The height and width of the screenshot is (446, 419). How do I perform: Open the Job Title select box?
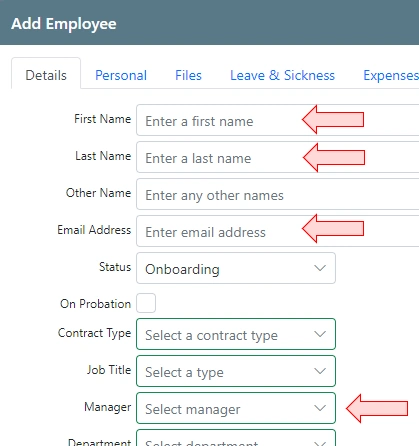[236, 371]
